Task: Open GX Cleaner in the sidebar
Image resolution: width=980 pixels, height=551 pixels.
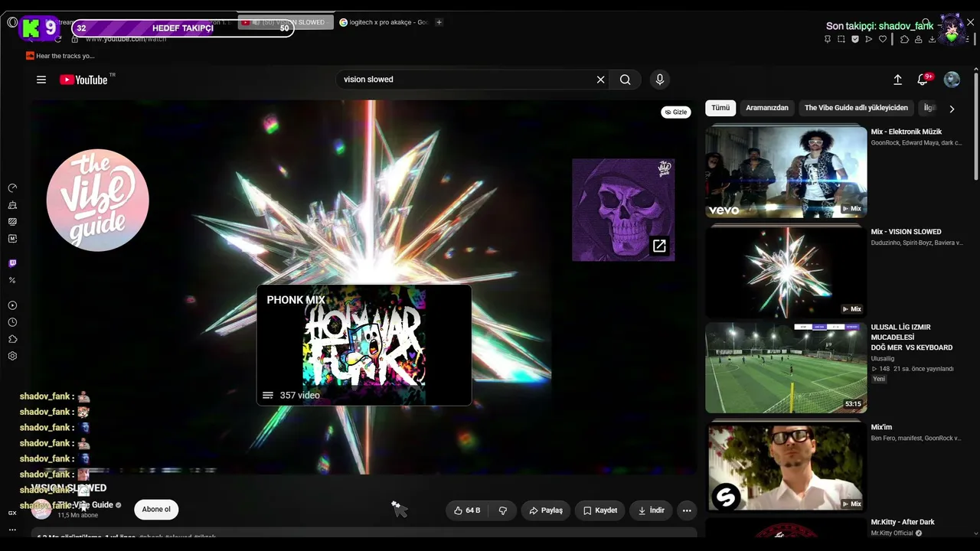Action: pos(12,205)
